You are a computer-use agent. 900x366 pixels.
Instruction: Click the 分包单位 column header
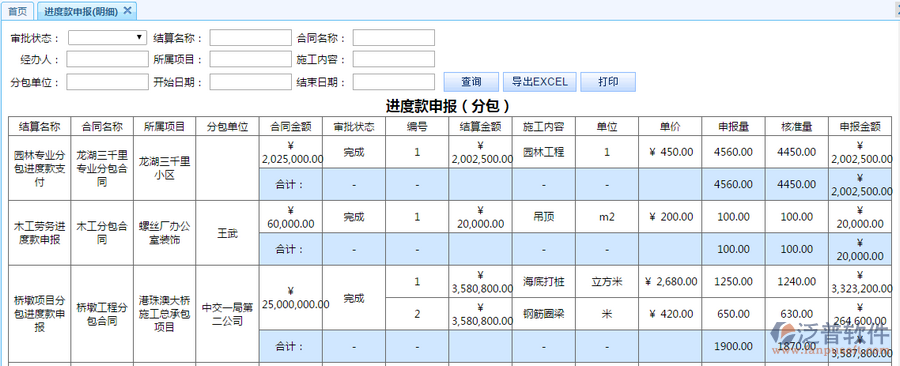pos(227,126)
